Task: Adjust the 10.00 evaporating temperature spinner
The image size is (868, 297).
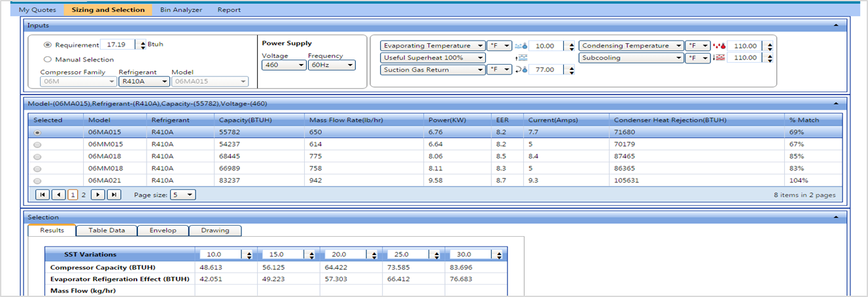Action: (x=570, y=46)
